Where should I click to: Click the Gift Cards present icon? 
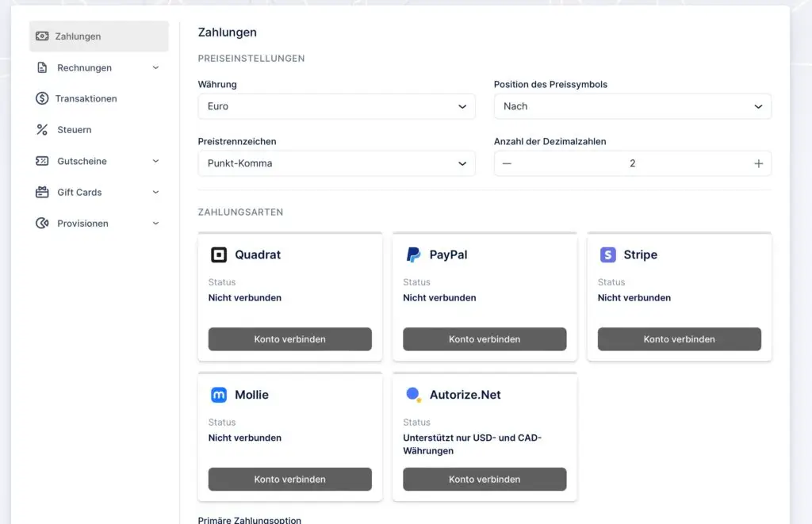[42, 192]
